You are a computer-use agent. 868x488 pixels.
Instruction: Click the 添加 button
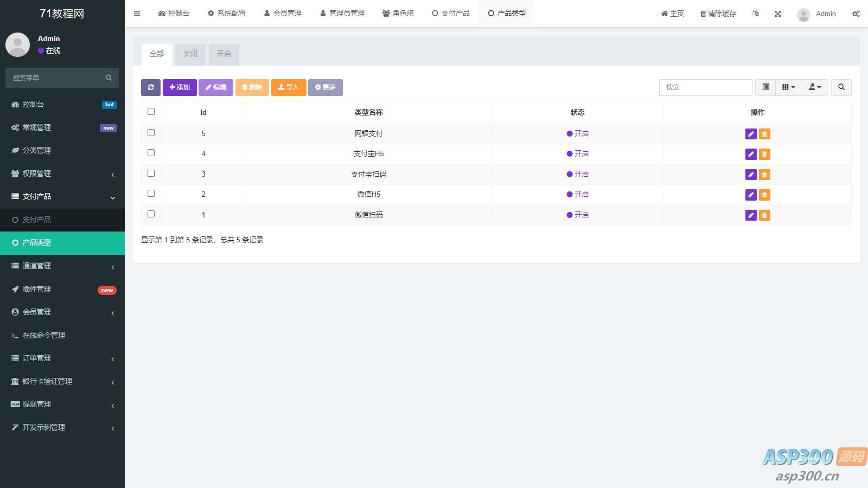pos(180,87)
